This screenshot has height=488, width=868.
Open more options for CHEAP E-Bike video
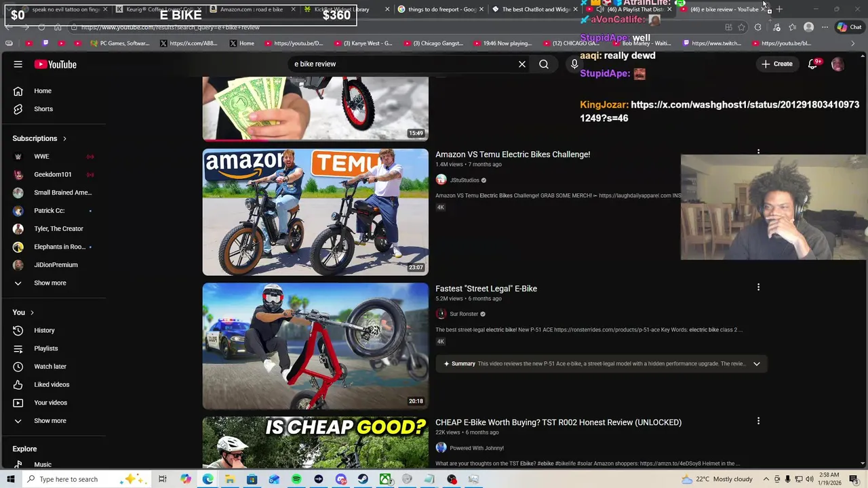[758, 421]
